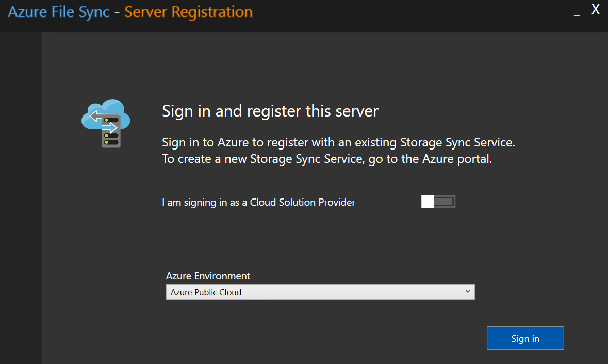
Task: Click the 'Azure File Sync' title text
Action: 59,12
